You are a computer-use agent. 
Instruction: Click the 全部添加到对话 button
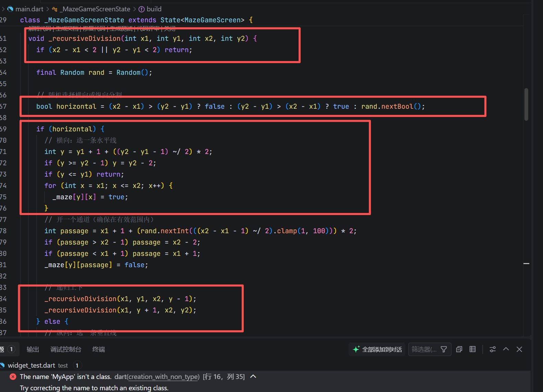377,349
